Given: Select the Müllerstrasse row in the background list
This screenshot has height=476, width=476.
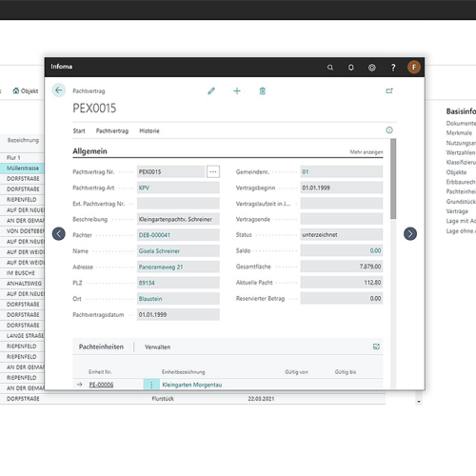Looking at the screenshot, I should tap(23, 168).
